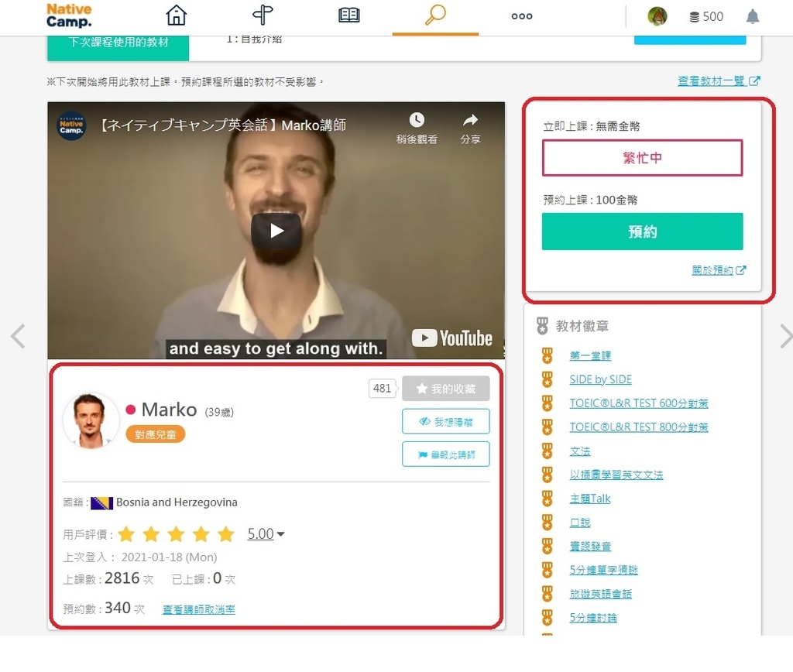The height and width of the screenshot is (672, 793).
Task: Play the Marko teacher video
Action: 276,231
